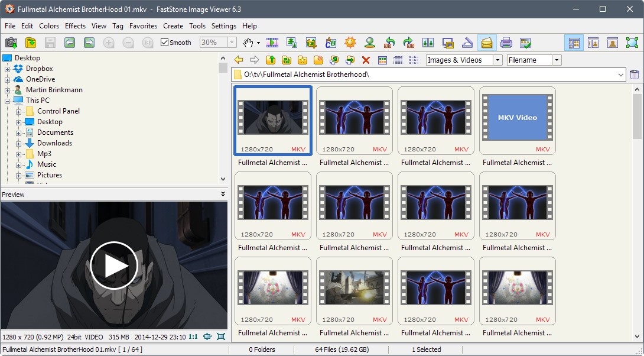Create a new folder icon
The image size is (644, 356).
pyautogui.click(x=318, y=60)
